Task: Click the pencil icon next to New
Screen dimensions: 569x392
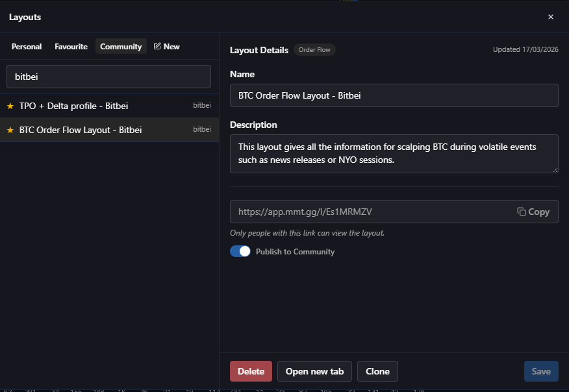Action: [157, 46]
